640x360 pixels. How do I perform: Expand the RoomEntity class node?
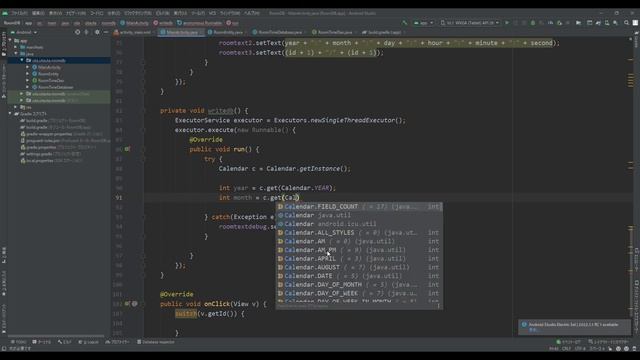click(28, 74)
